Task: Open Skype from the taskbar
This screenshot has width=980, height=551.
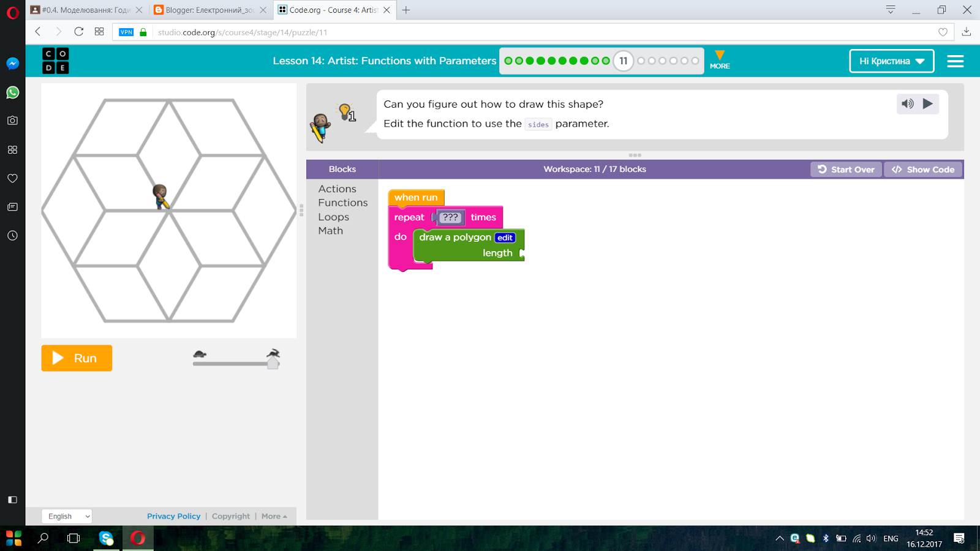Action: (107, 538)
